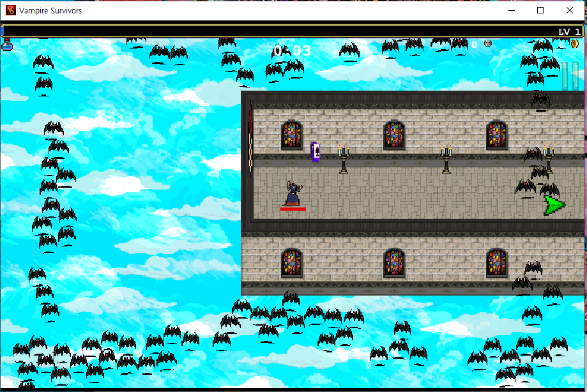Click the upper-middle stained glass window

tap(394, 135)
